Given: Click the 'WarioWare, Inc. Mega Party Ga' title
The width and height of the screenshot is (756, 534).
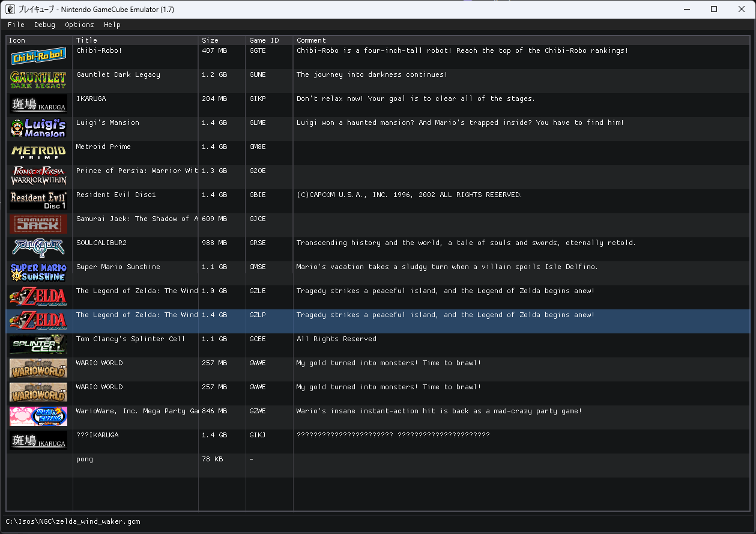Looking at the screenshot, I should tap(137, 411).
